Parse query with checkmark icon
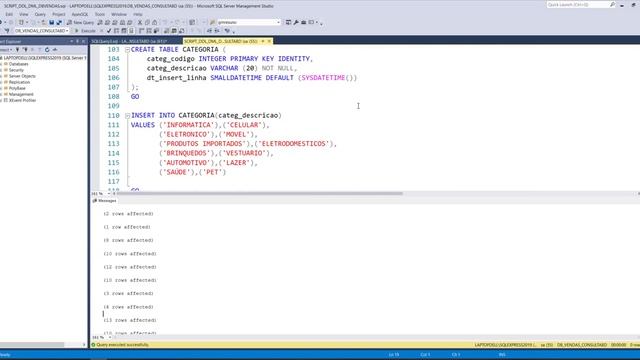This screenshot has width=640, height=360. coord(109,31)
